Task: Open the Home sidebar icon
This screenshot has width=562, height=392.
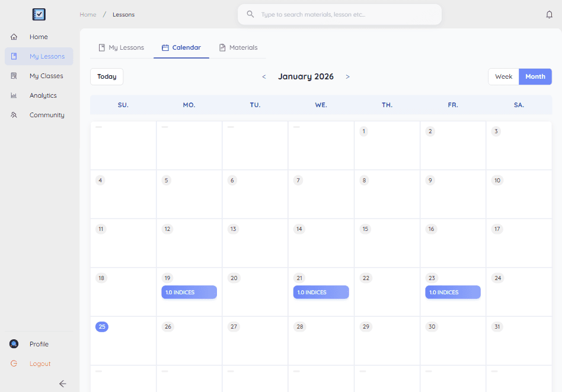Action: tap(14, 36)
